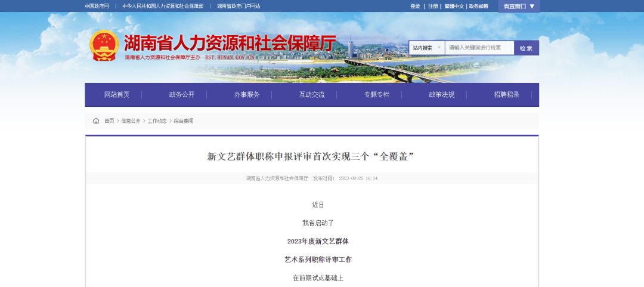Select 政务公开 in the navigation bar
644x287 pixels.
coord(182,95)
